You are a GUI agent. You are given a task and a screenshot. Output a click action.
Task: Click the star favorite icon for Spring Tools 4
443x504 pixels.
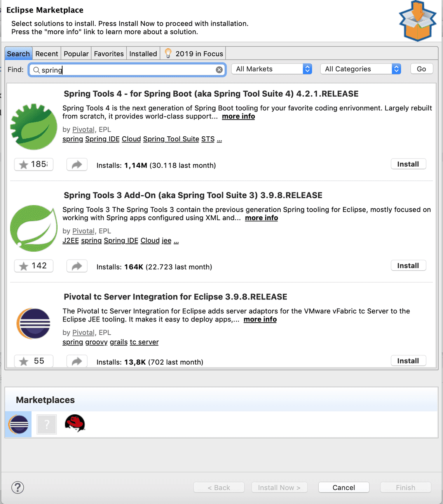[x=24, y=165]
